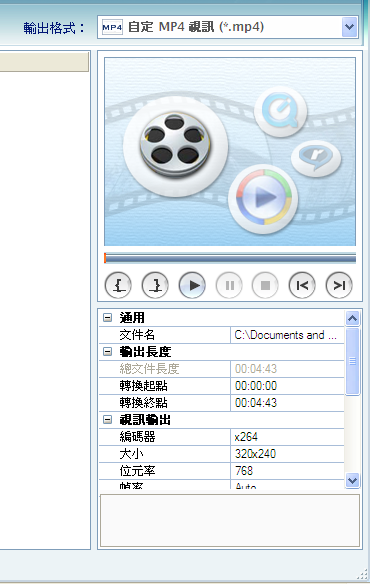Click the preview seek bar

[230, 258]
